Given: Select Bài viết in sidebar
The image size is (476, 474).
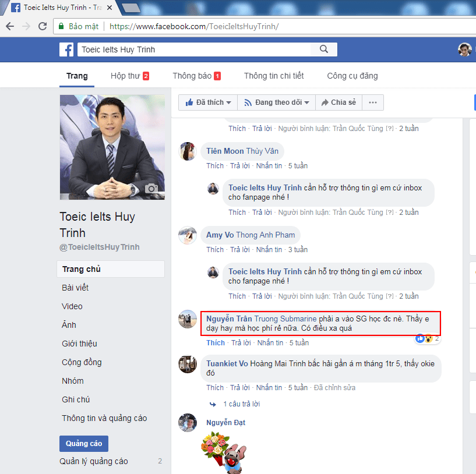Looking at the screenshot, I should [75, 288].
